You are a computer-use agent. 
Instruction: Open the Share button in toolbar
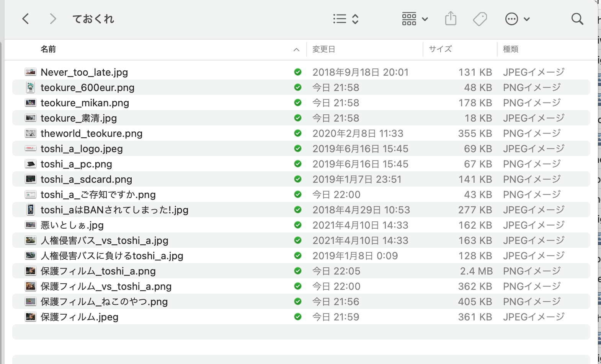[451, 18]
